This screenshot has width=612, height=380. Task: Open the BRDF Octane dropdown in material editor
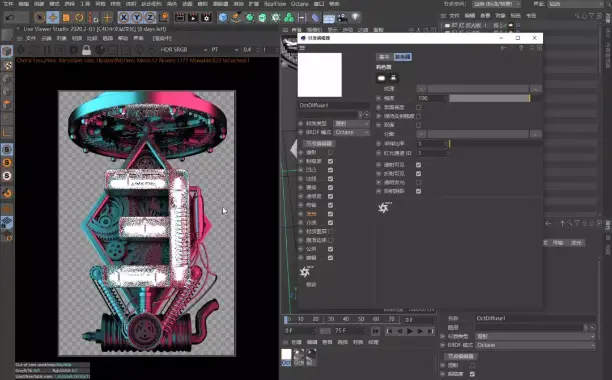tap(352, 132)
